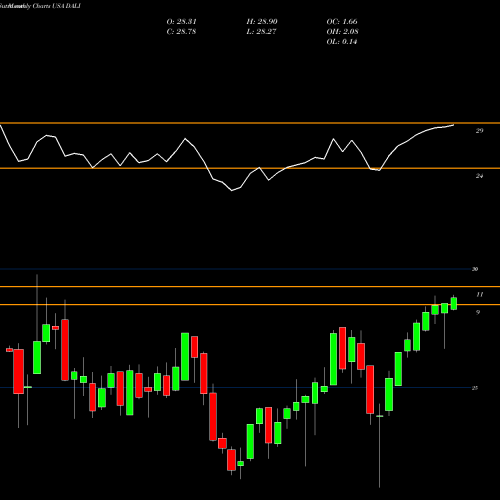Click the chart title text 'USA DALI'
The image size is (500, 500).
tap(66, 6)
